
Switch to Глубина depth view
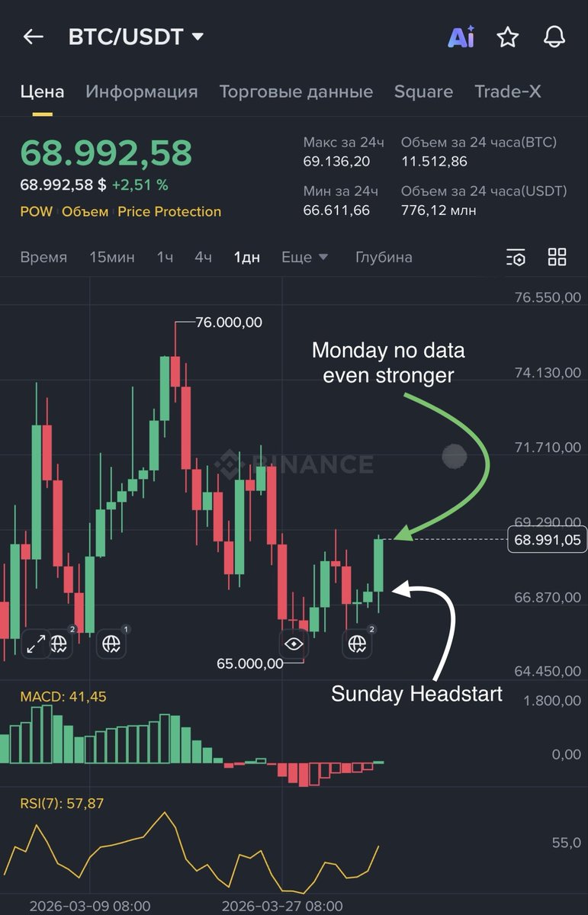(x=384, y=257)
